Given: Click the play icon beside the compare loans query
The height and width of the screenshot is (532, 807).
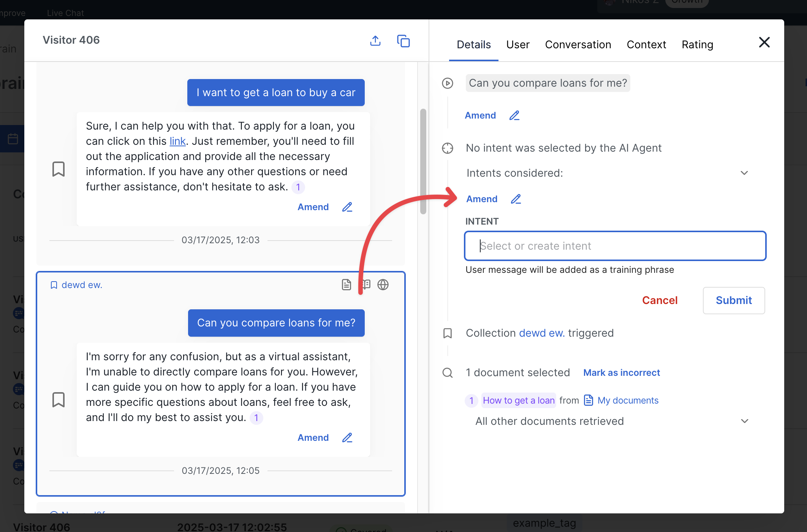Looking at the screenshot, I should [x=448, y=83].
